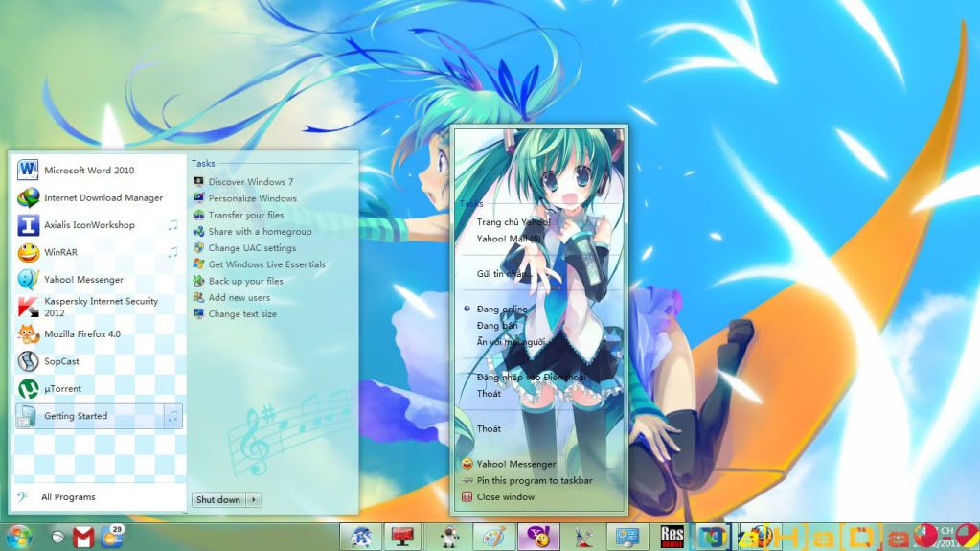The height and width of the screenshot is (551, 980).
Task: Select the Ẩn với mọi người status
Action: coord(511,342)
